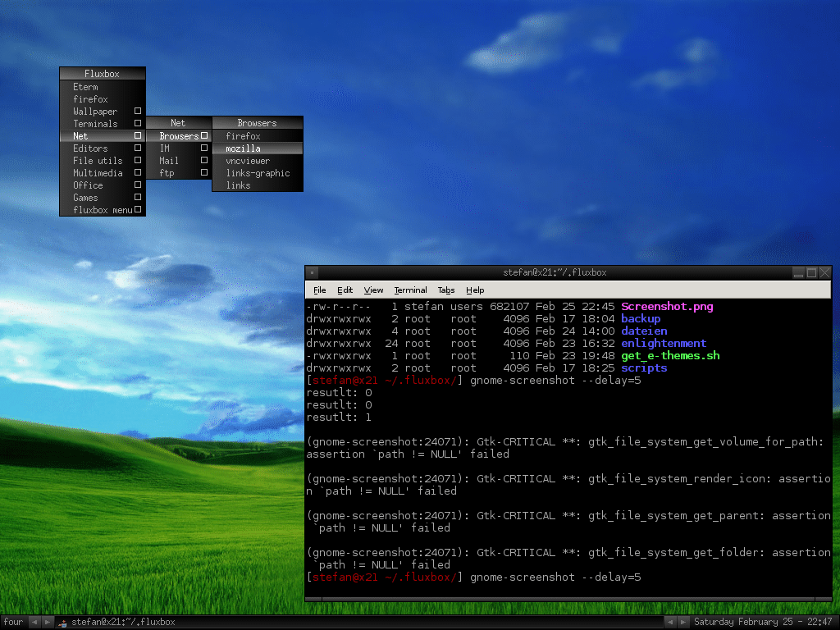Screen dimensions: 840x630
Task: Expand the Wallpaper submenu
Action: 103,112
